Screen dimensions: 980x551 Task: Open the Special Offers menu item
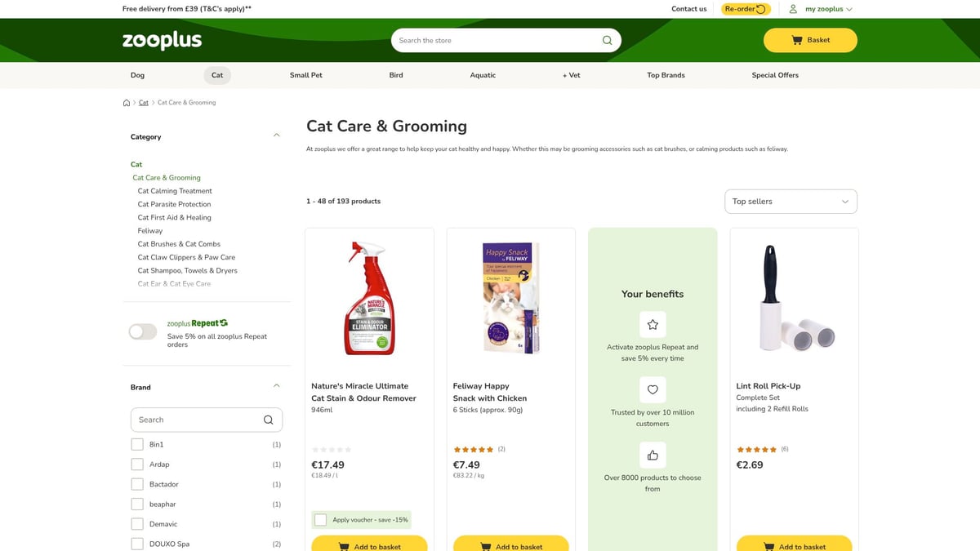774,74
